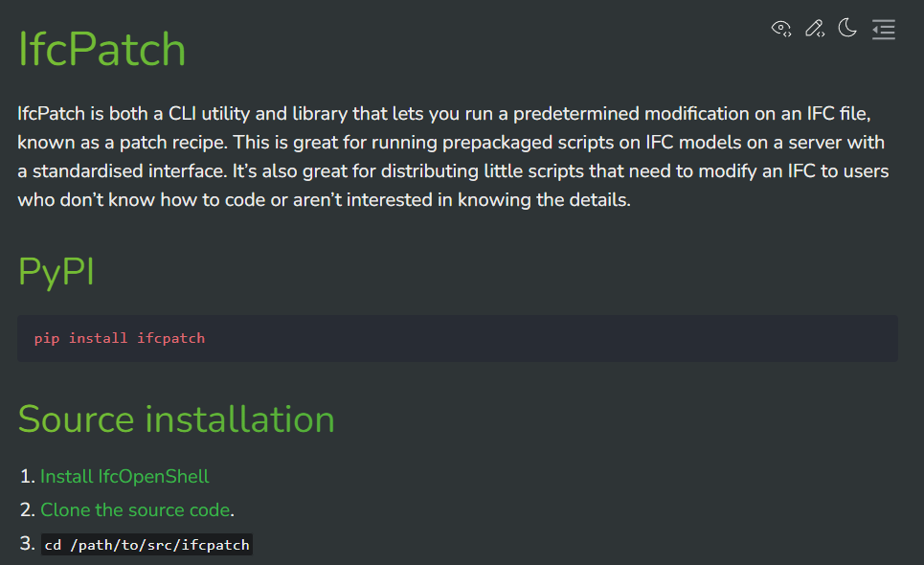Click the paragraph line ending knowing the details
Screen dimensions: 924x565
[324, 200]
